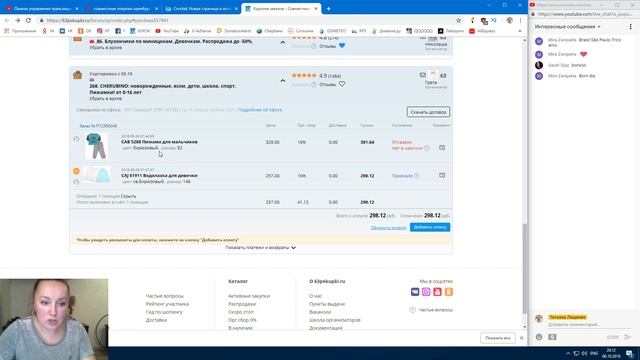The width and height of the screenshot is (640, 360).
Task: Open Instagram social icon in footer
Action: point(426,291)
